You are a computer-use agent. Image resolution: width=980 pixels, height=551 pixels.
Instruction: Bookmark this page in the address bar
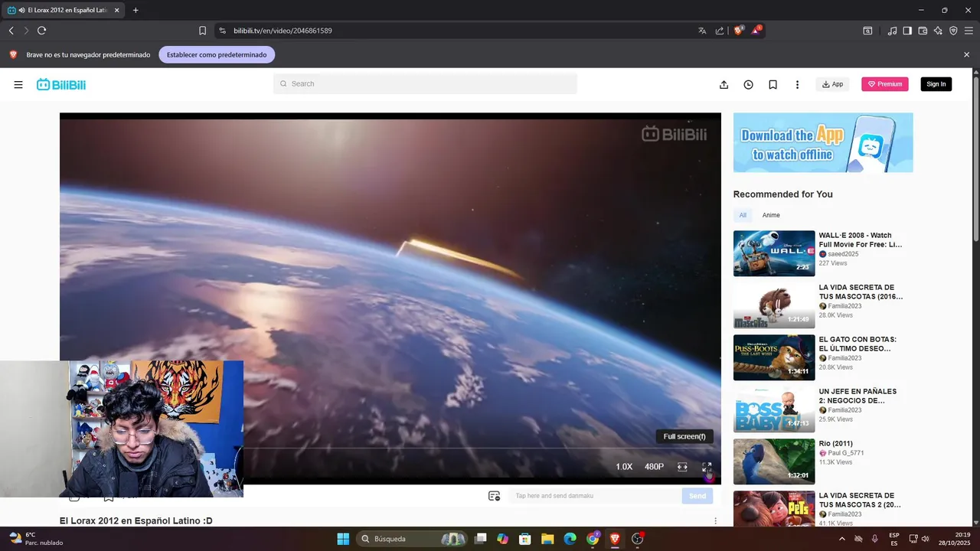pyautogui.click(x=202, y=31)
